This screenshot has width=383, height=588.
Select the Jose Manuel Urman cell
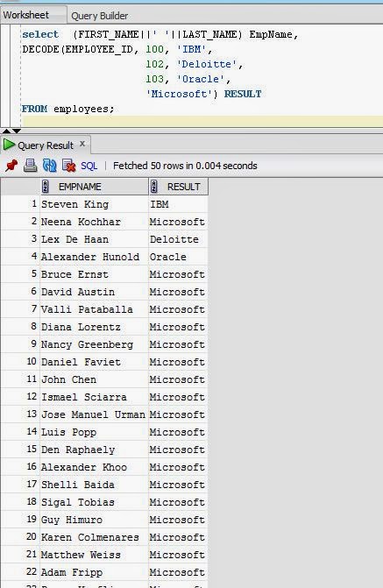[94, 414]
